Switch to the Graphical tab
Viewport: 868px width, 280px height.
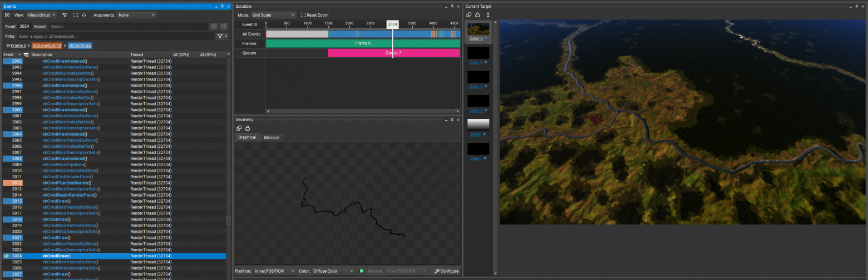coord(247,137)
